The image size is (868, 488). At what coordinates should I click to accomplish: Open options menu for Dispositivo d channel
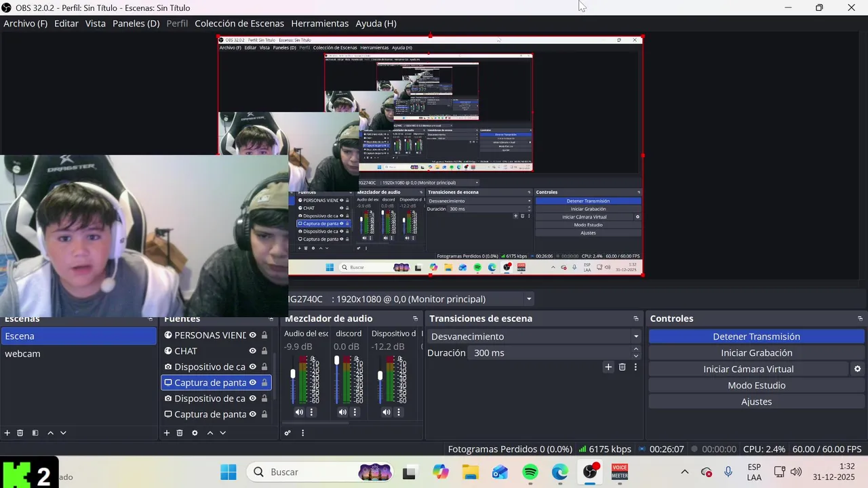pyautogui.click(x=399, y=412)
